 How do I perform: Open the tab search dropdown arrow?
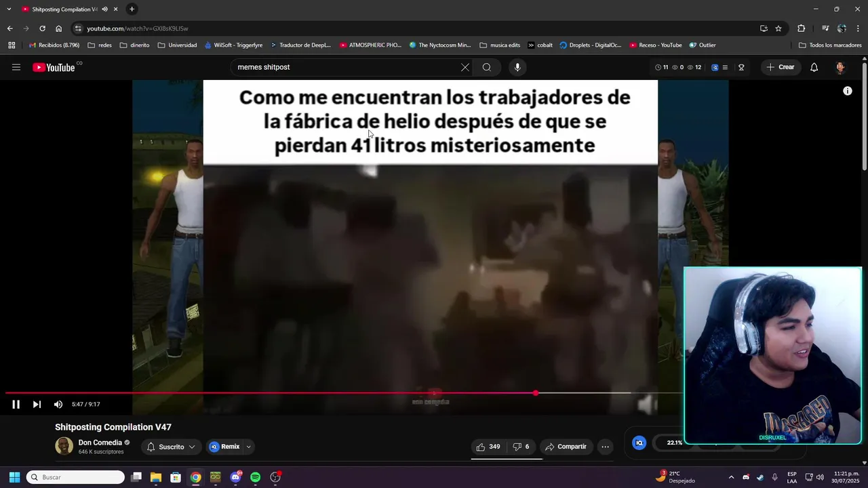pos(9,9)
